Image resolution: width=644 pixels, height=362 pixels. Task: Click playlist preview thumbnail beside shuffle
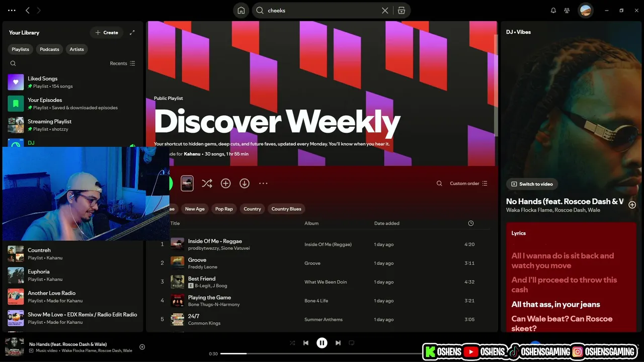(x=187, y=184)
